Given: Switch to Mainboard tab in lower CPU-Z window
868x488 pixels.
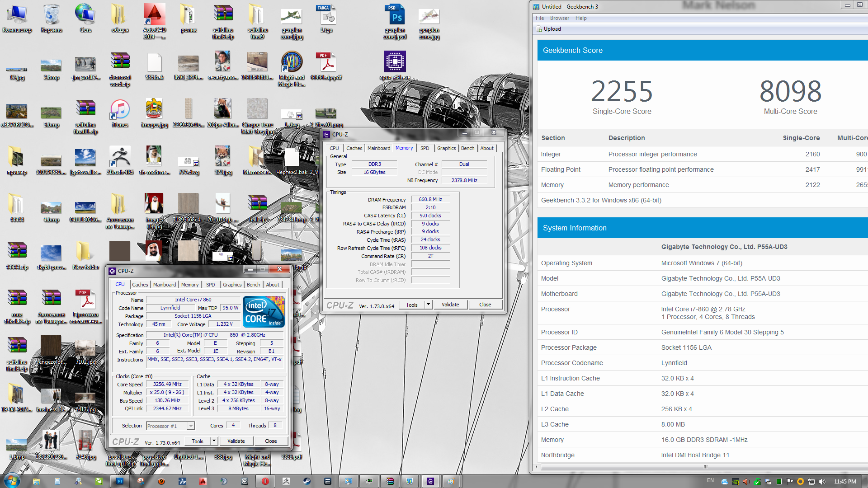Looking at the screenshot, I should click(x=165, y=285).
